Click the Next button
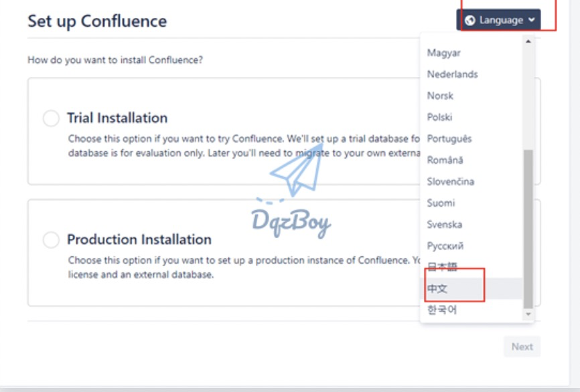 [x=522, y=347]
